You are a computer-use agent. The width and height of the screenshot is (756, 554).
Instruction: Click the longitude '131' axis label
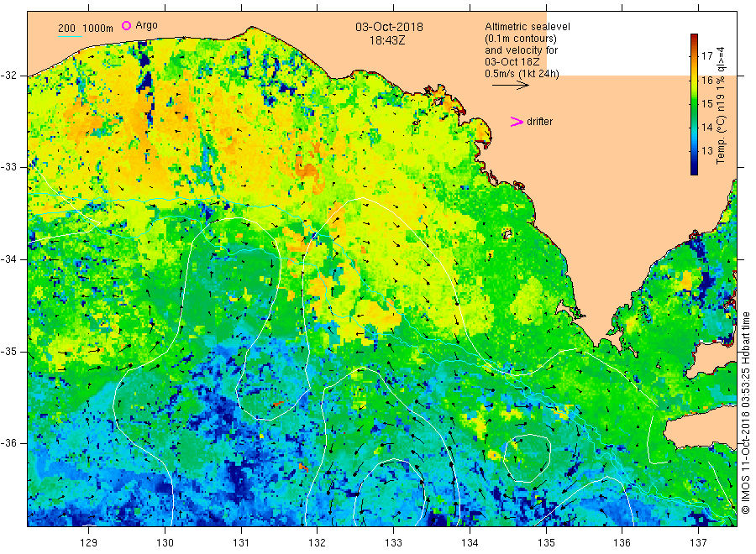(x=241, y=543)
